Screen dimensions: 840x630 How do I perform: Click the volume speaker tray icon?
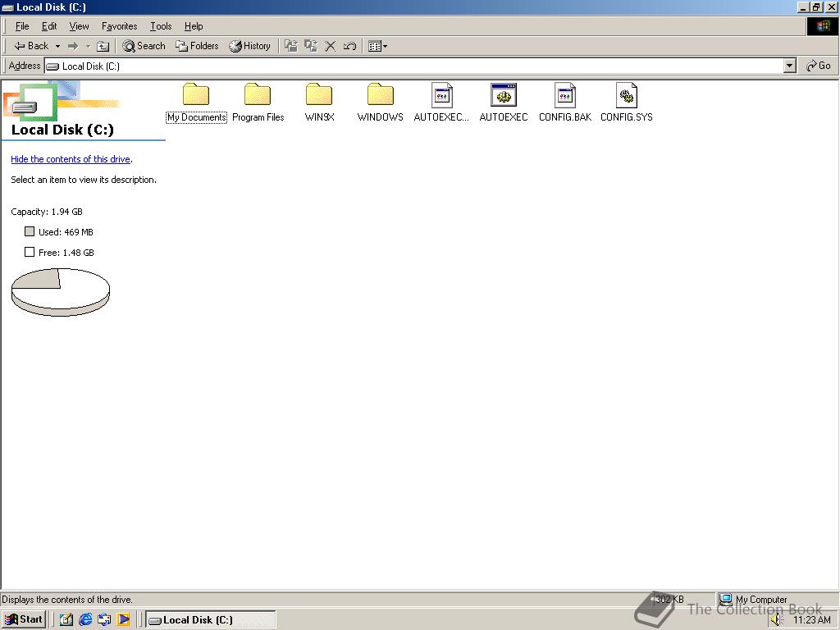[x=777, y=620]
